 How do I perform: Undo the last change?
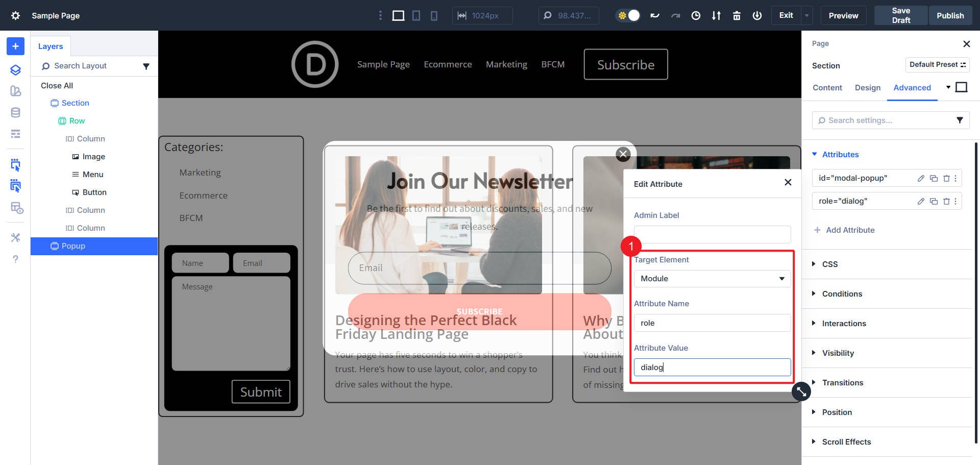point(655,15)
